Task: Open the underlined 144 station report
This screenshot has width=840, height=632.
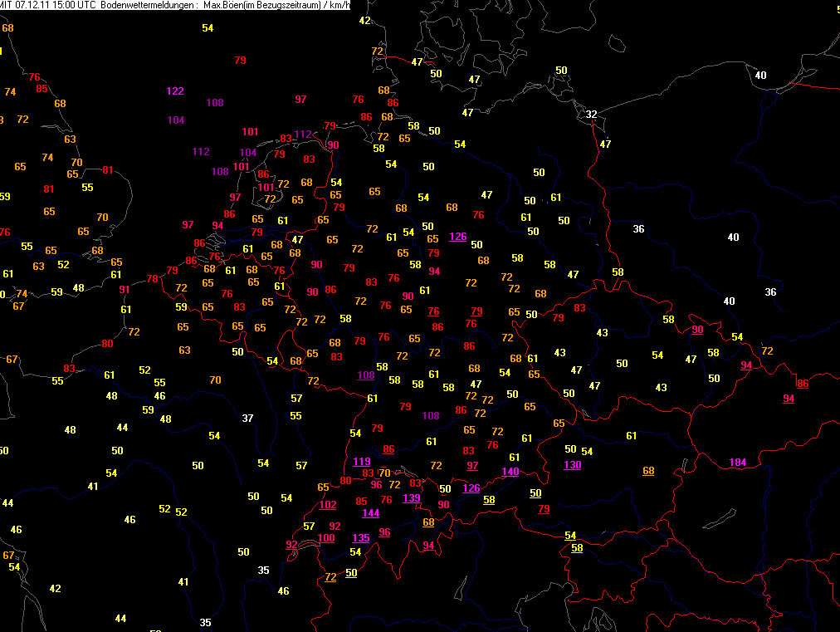Action: [x=370, y=512]
